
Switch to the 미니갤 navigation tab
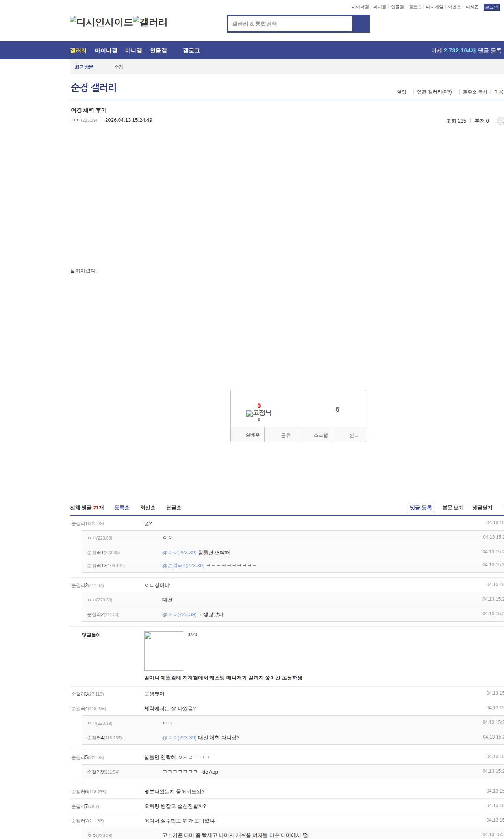point(133,51)
